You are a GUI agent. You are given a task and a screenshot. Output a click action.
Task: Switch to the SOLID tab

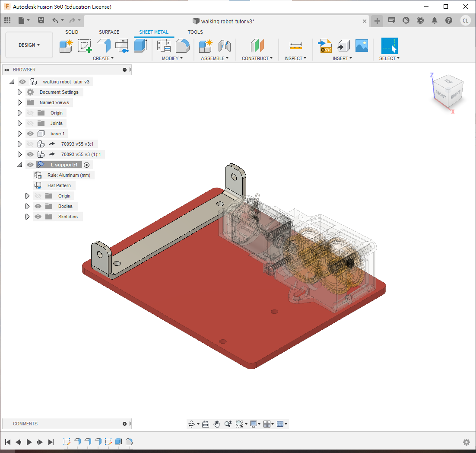[72, 32]
